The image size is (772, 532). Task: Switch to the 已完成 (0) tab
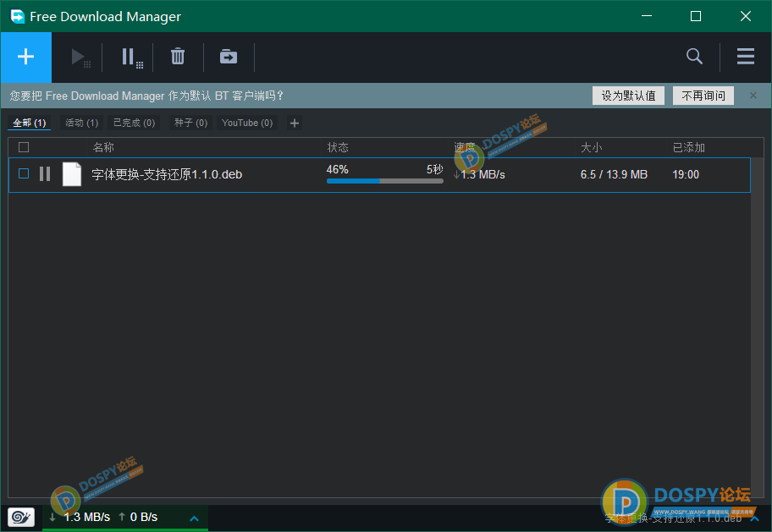pos(134,123)
